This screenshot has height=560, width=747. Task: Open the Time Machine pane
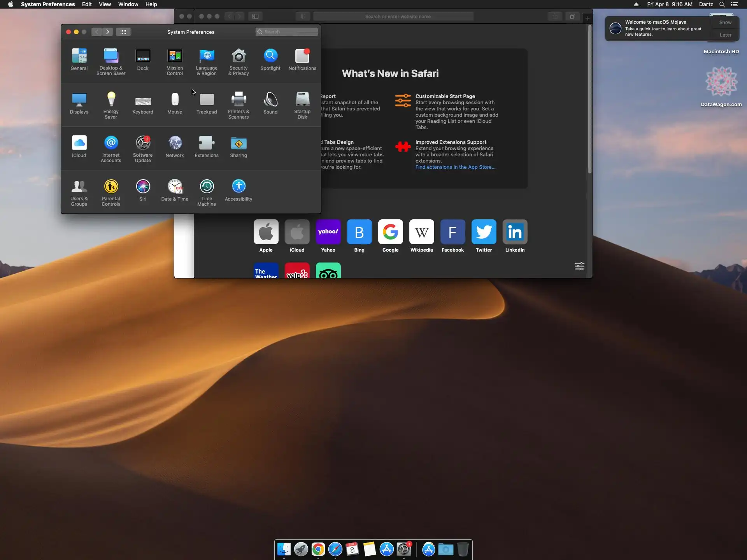click(x=207, y=192)
